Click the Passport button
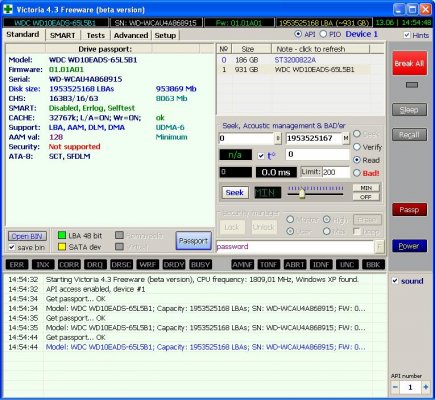This screenshot has width=435, height=400. (193, 241)
